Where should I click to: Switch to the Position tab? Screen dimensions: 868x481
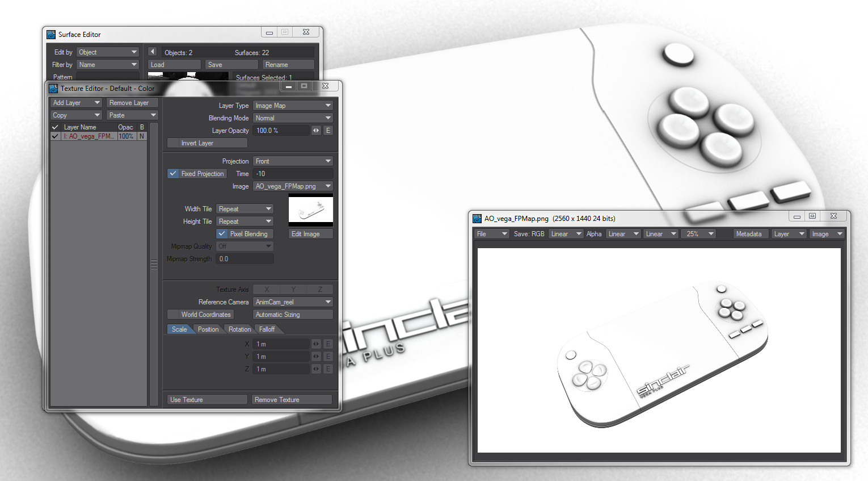click(x=208, y=329)
